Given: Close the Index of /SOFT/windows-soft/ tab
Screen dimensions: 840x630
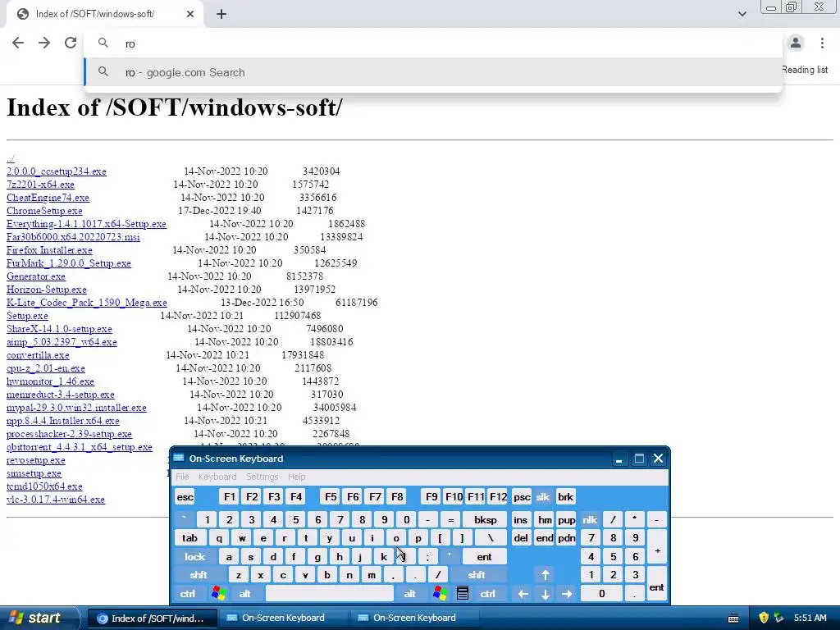Looking at the screenshot, I should coord(190,14).
